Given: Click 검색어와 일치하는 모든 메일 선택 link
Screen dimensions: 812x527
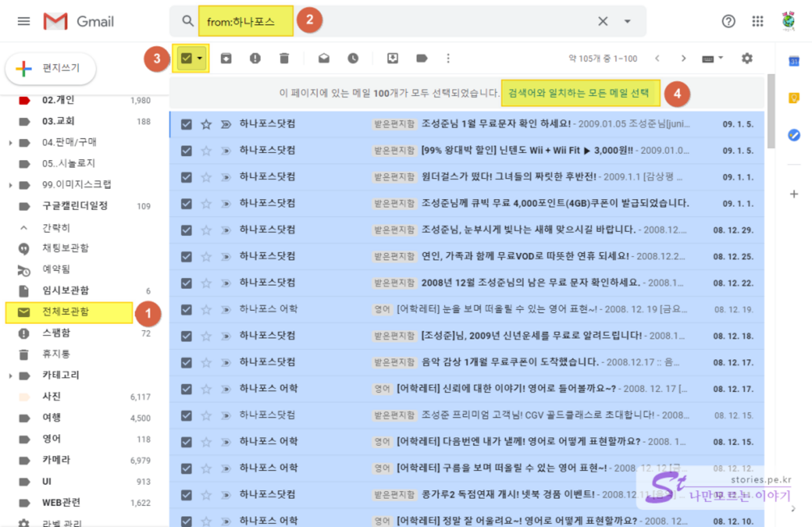Looking at the screenshot, I should [580, 93].
